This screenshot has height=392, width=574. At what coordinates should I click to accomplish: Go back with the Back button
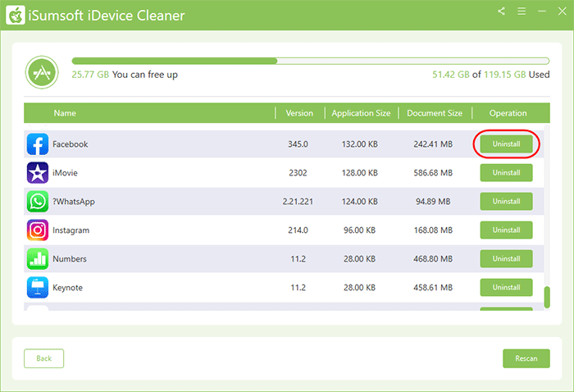(44, 358)
